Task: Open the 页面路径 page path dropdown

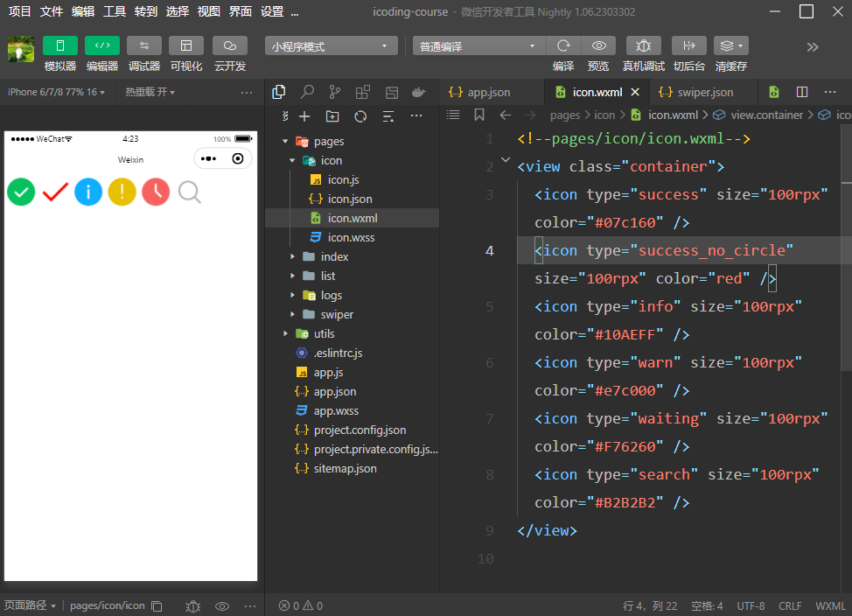Action: (30, 605)
